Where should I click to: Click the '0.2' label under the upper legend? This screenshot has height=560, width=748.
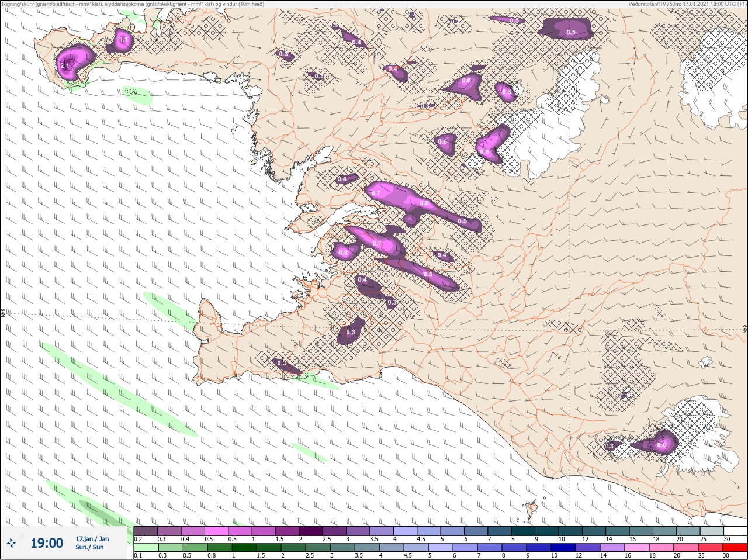click(138, 539)
